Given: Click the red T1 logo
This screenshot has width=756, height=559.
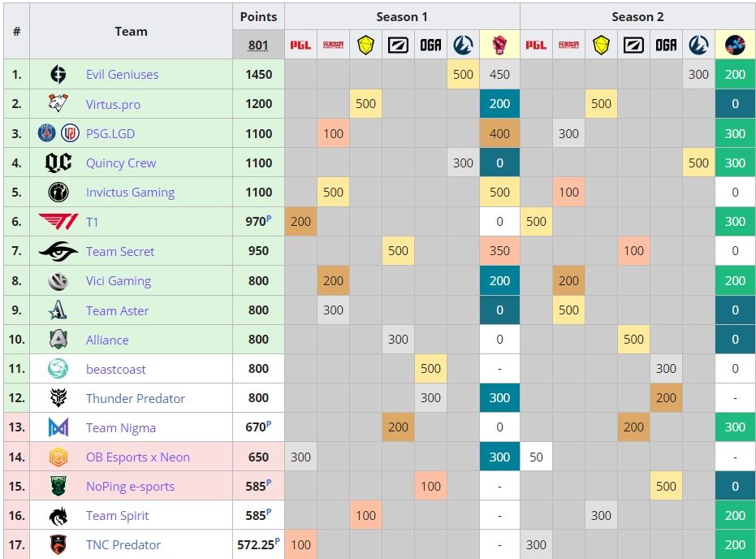Looking at the screenshot, I should tap(58, 221).
